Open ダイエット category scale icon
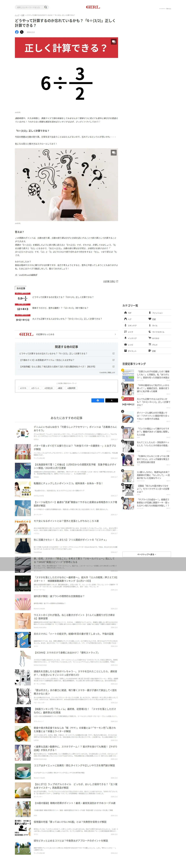The width and height of the screenshot is (186, 868). click(126, 351)
